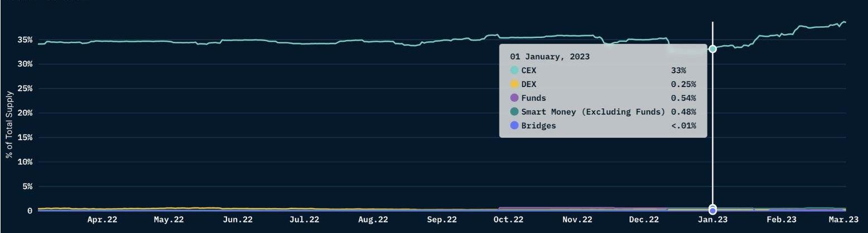Click the 20% gridline label
Image resolution: width=868 pixels, height=233 pixels.
(25, 113)
